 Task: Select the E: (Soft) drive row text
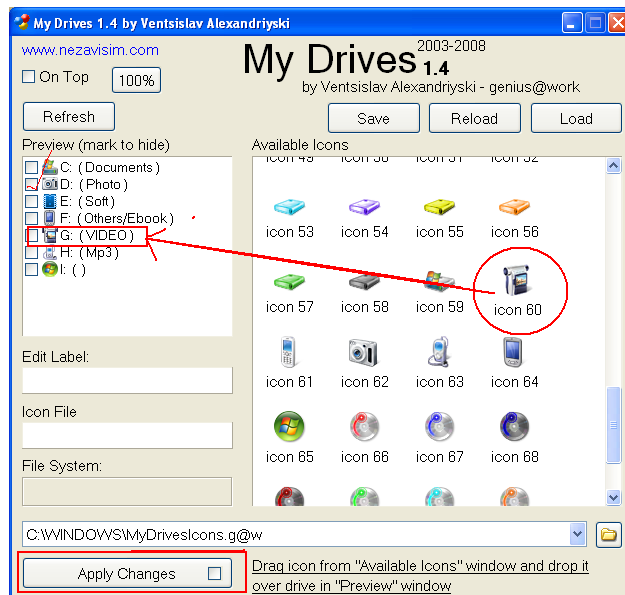pyautogui.click(x=87, y=201)
